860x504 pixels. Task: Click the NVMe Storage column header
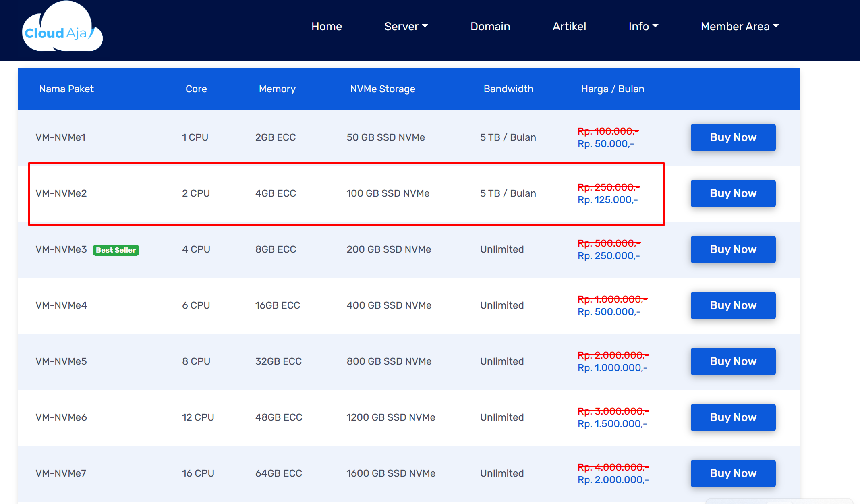(x=382, y=89)
